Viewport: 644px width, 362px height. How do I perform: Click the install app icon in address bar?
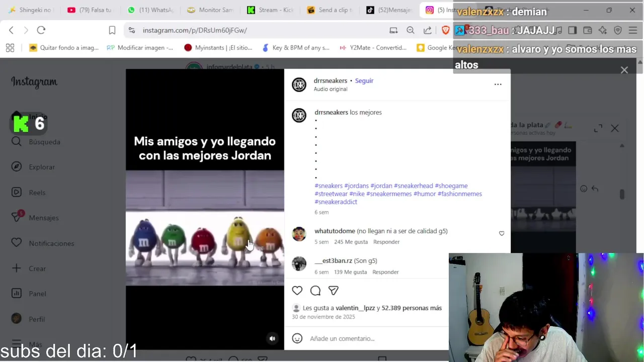coord(393,30)
